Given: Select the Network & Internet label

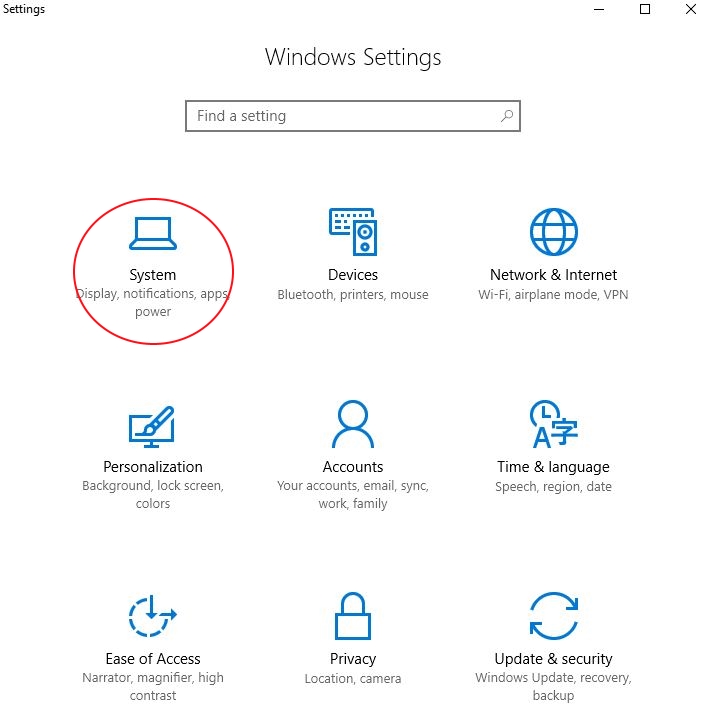Looking at the screenshot, I should coord(554,275).
